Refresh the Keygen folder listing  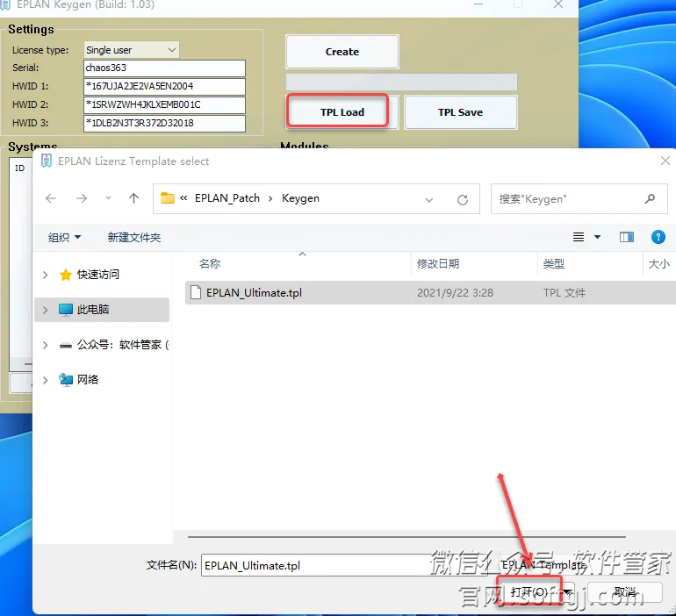coord(463,199)
